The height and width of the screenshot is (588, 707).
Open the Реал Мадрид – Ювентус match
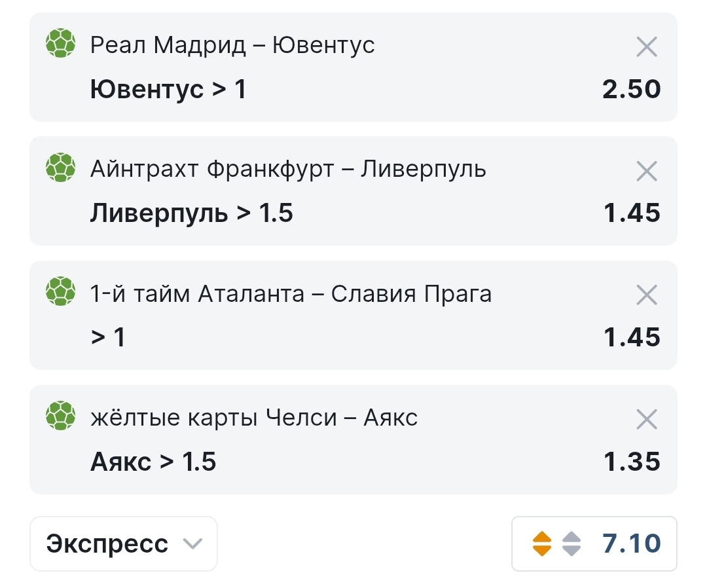click(232, 45)
